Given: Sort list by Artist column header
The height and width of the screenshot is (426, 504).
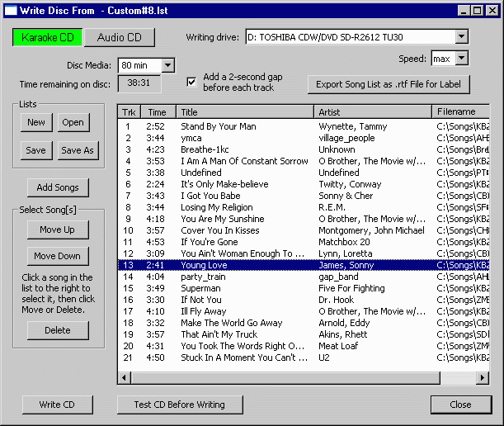Looking at the screenshot, I should pos(372,111).
